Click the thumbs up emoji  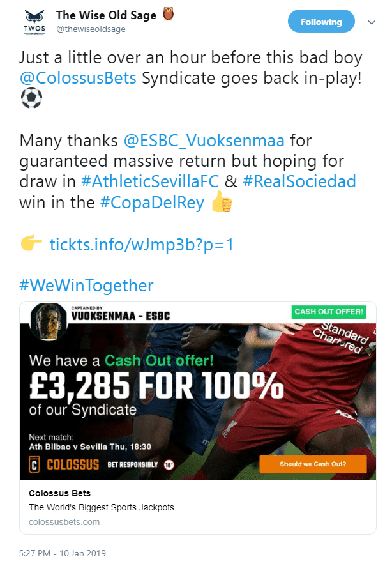(221, 202)
